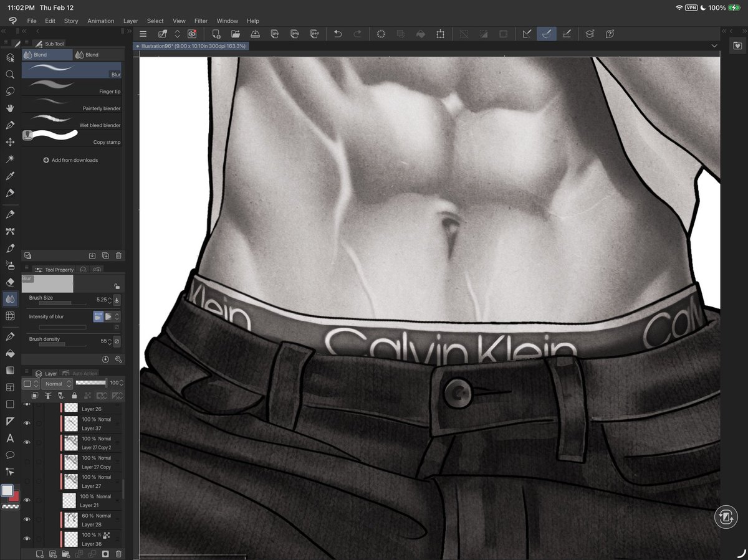Viewport: 748px width, 560px height.
Task: Select the Lasso selection tool
Action: (x=10, y=91)
